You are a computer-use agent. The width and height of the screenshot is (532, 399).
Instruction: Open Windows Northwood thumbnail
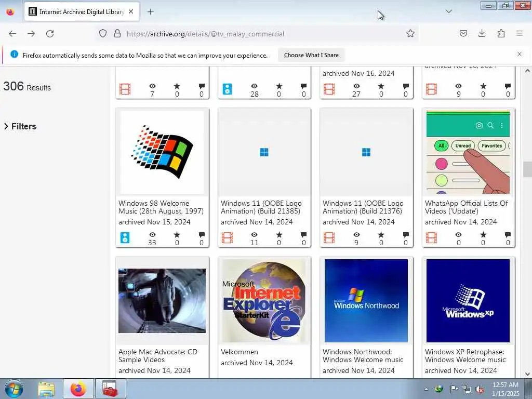pos(366,301)
